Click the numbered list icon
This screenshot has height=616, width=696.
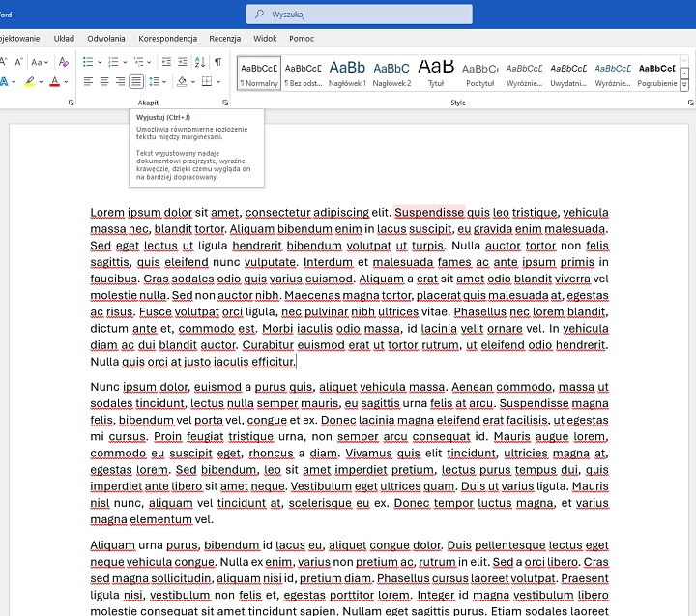tap(111, 61)
